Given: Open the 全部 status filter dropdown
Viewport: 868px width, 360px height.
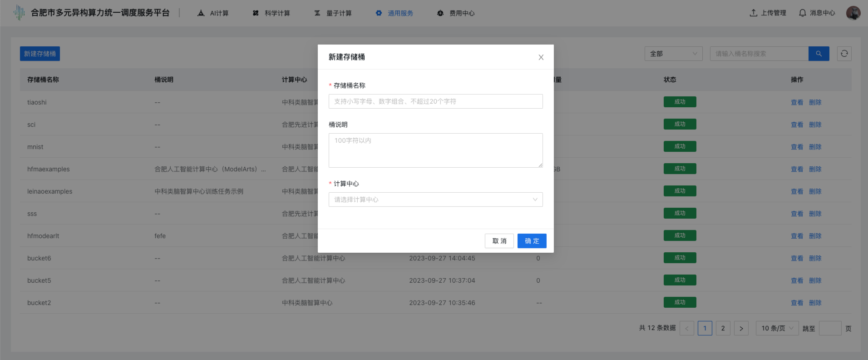Looking at the screenshot, I should [x=673, y=54].
